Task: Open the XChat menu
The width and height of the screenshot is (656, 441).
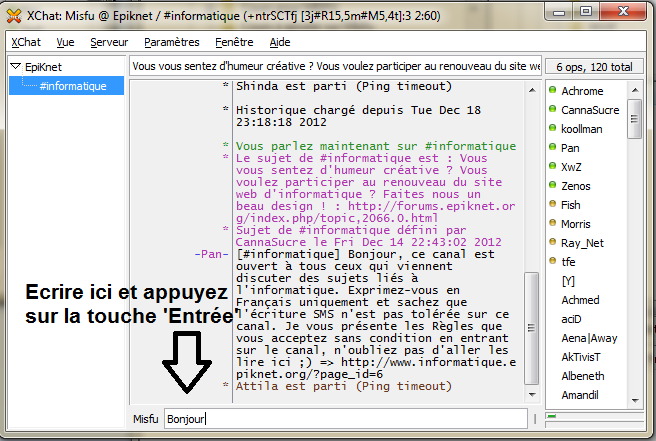Action: tap(26, 42)
